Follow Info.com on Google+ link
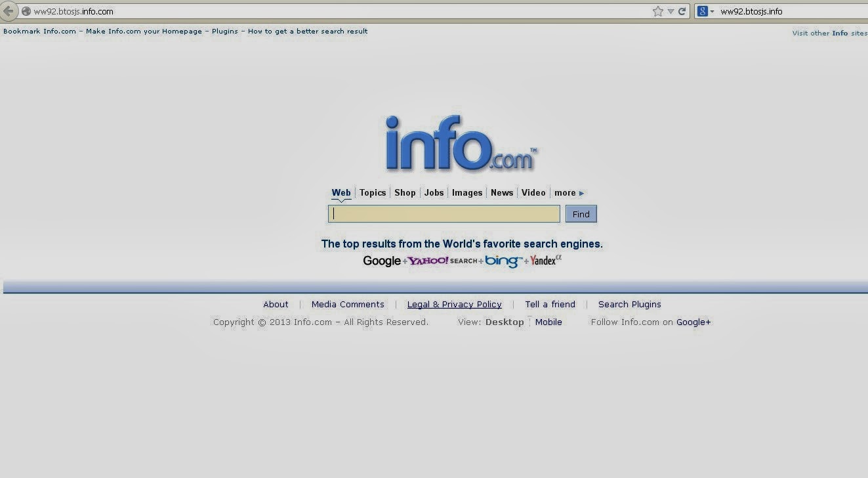Screen dimensions: 868x478 693,322
